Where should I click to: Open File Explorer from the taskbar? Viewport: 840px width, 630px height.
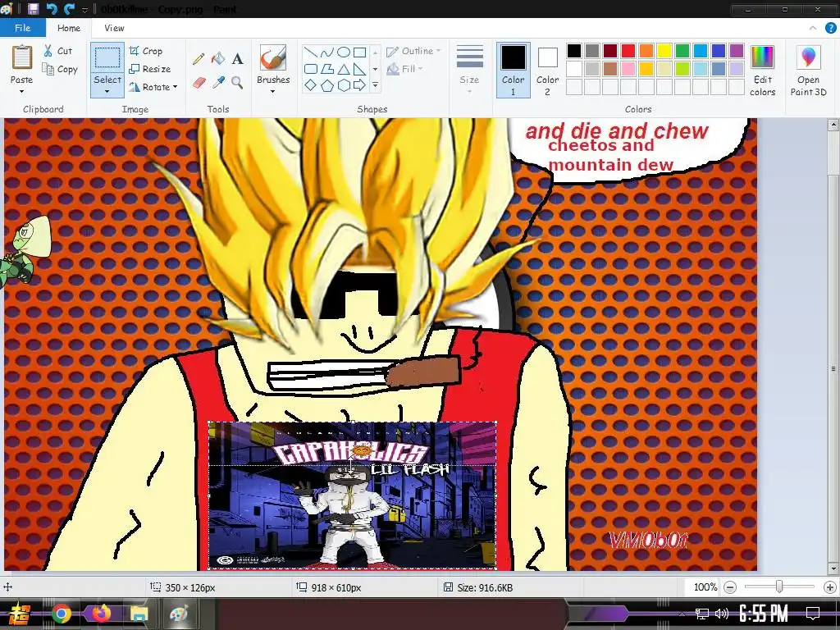138,614
